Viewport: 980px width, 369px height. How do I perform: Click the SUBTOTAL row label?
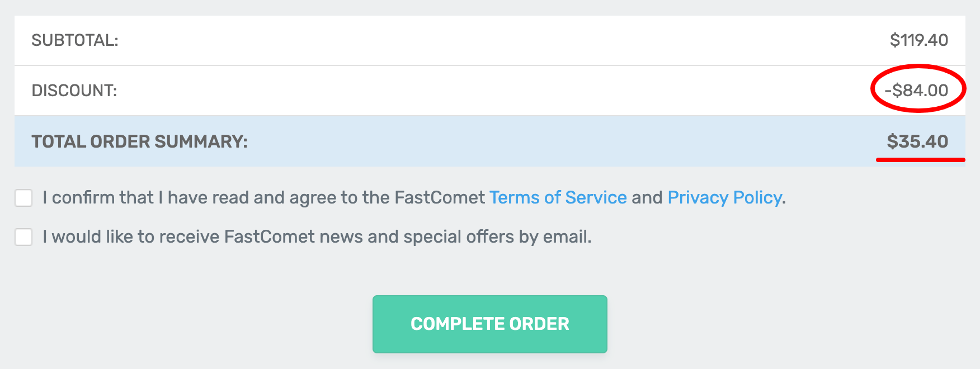point(74,40)
